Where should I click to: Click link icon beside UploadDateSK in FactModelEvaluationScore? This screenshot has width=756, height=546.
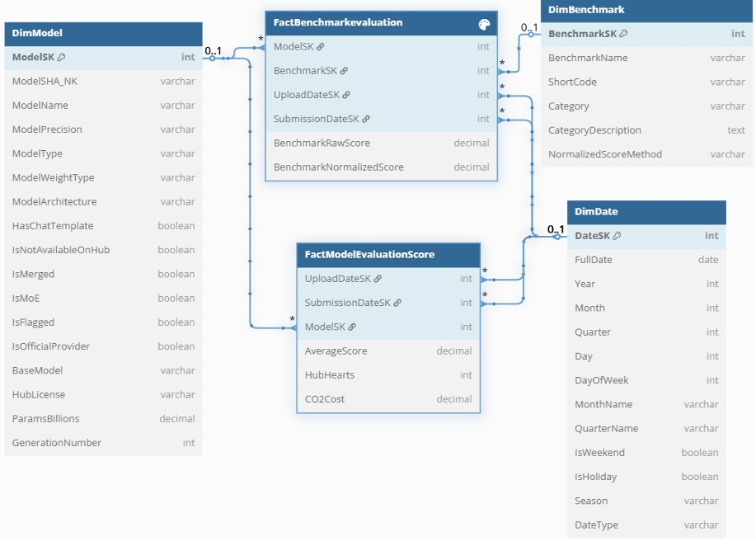point(378,279)
